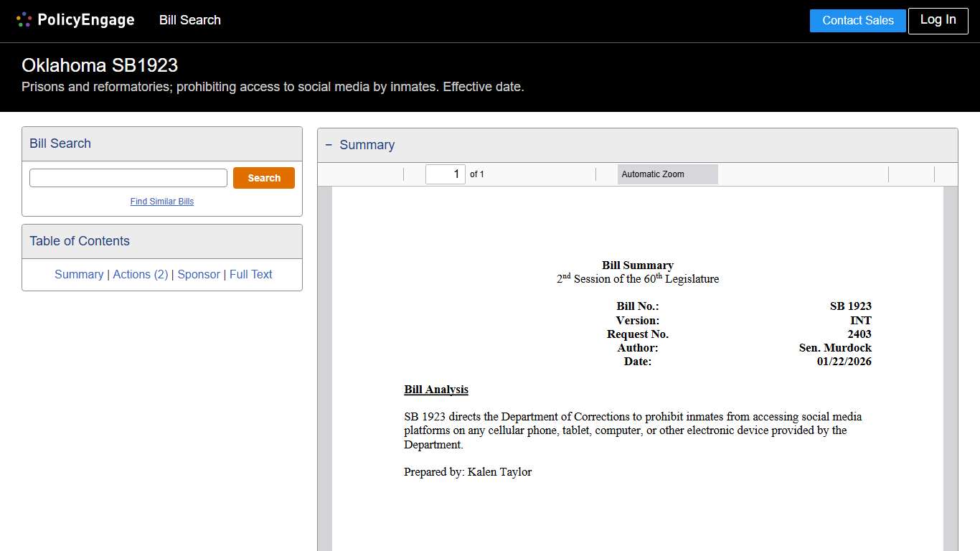This screenshot has width=980, height=551.
Task: Click the Log In button
Action: coord(938,21)
